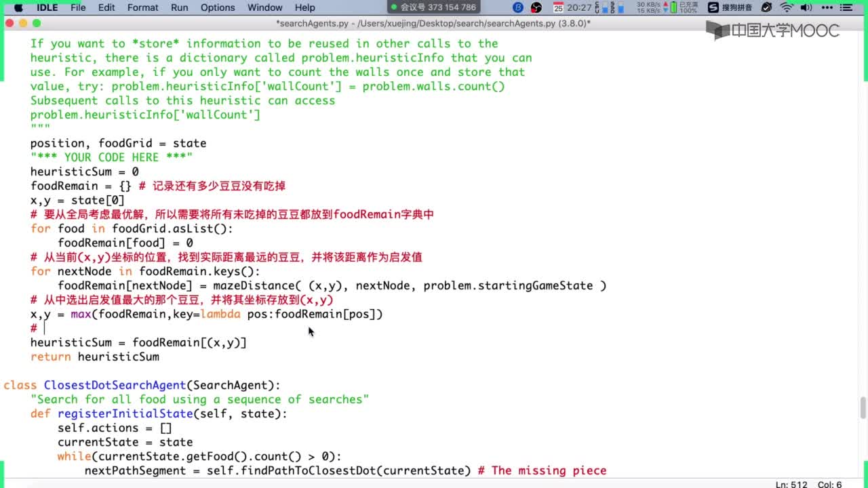Open the volume control in menu bar
Screen dimensions: 868x488
[x=807, y=7]
